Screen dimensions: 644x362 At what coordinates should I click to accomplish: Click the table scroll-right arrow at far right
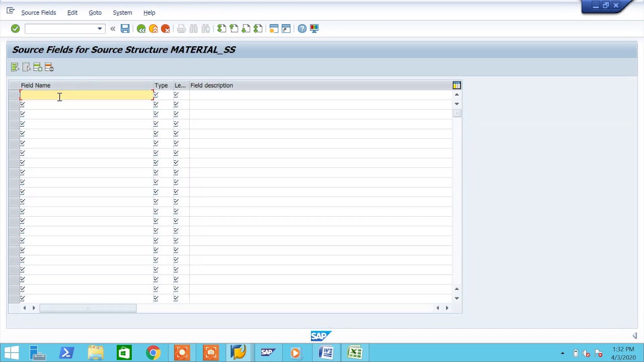click(x=447, y=308)
